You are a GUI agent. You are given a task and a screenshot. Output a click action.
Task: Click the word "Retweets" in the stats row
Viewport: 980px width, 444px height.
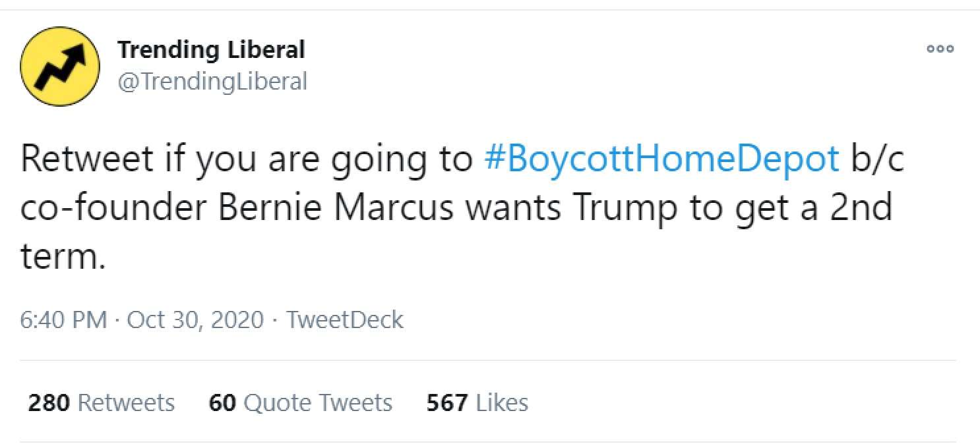click(x=126, y=402)
